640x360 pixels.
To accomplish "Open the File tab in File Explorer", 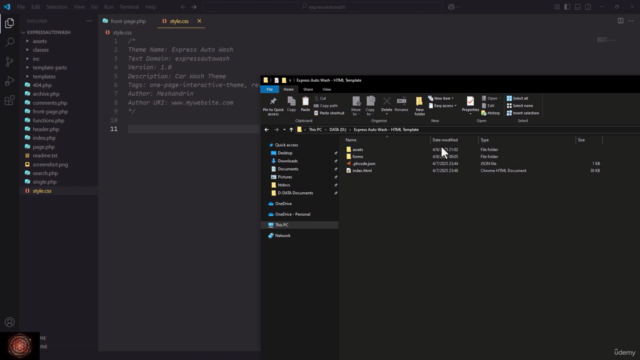I will [270, 89].
